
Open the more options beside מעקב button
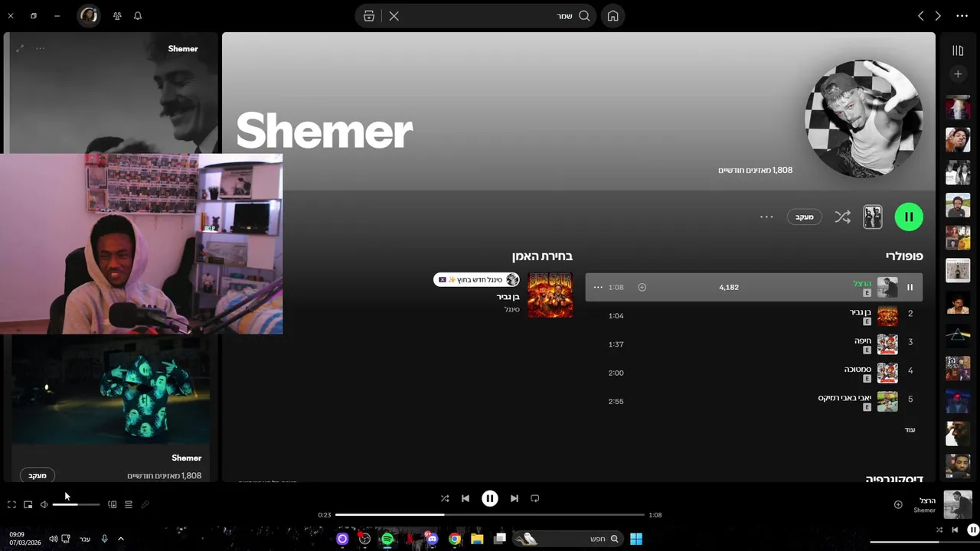[x=766, y=217]
